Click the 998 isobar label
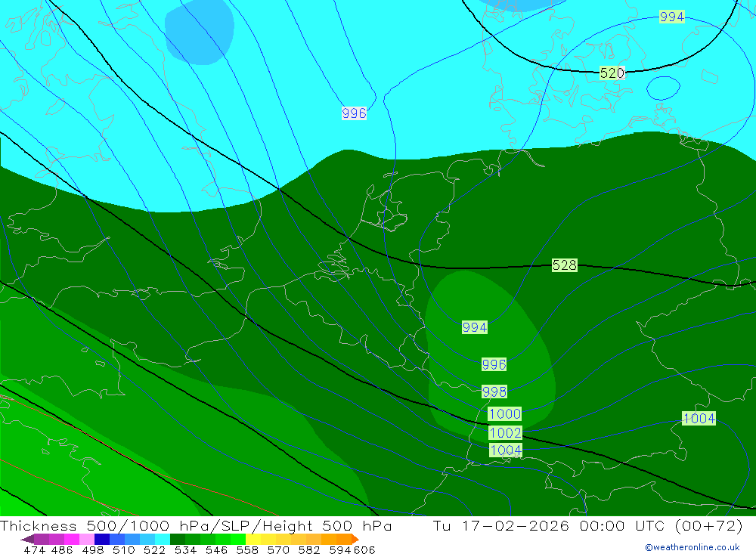Viewport: 756px width, 554px height. pos(494,392)
